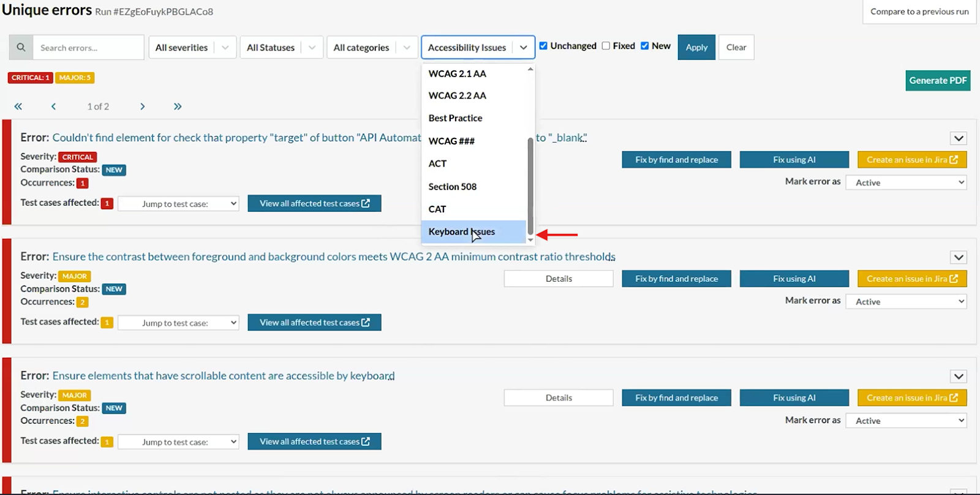The image size is (980, 495).
Task: Click Fix using AI for contrast error
Action: pos(794,279)
